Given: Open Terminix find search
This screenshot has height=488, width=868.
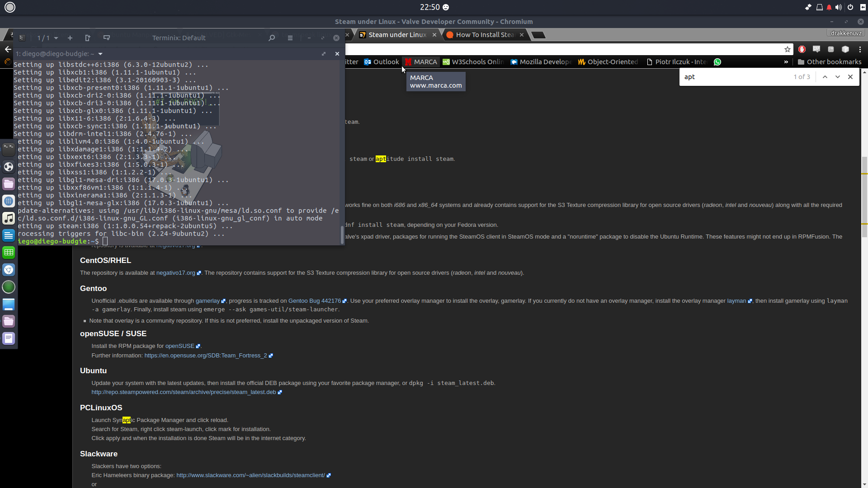Looking at the screenshot, I should [x=272, y=38].
